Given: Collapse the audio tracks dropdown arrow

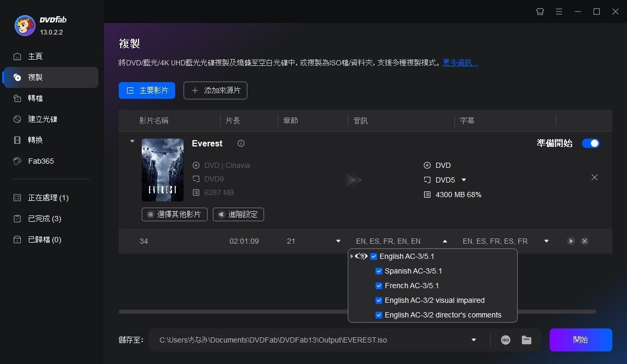Looking at the screenshot, I should pos(445,241).
